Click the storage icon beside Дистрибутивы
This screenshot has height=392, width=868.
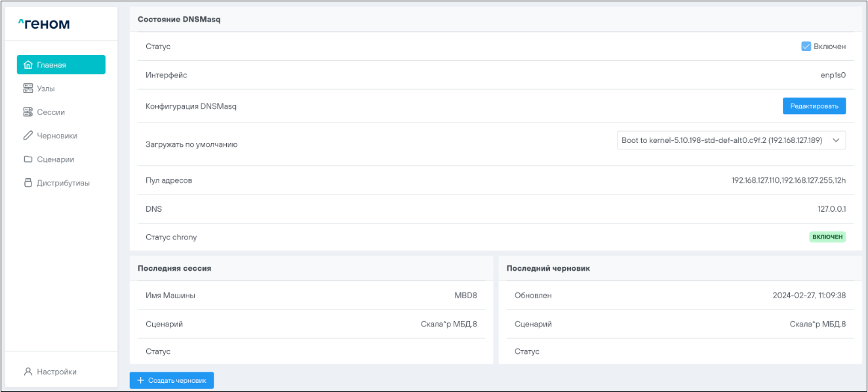tap(28, 183)
